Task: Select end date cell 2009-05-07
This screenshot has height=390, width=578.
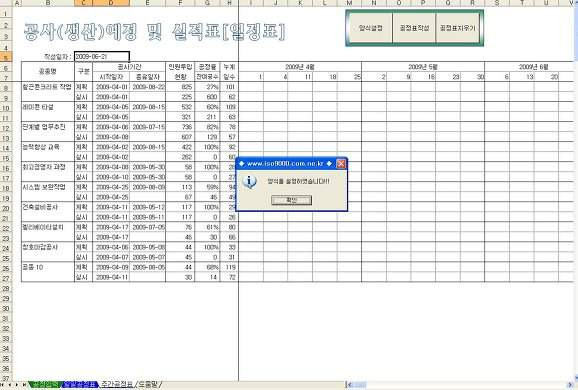Action: coord(147,257)
